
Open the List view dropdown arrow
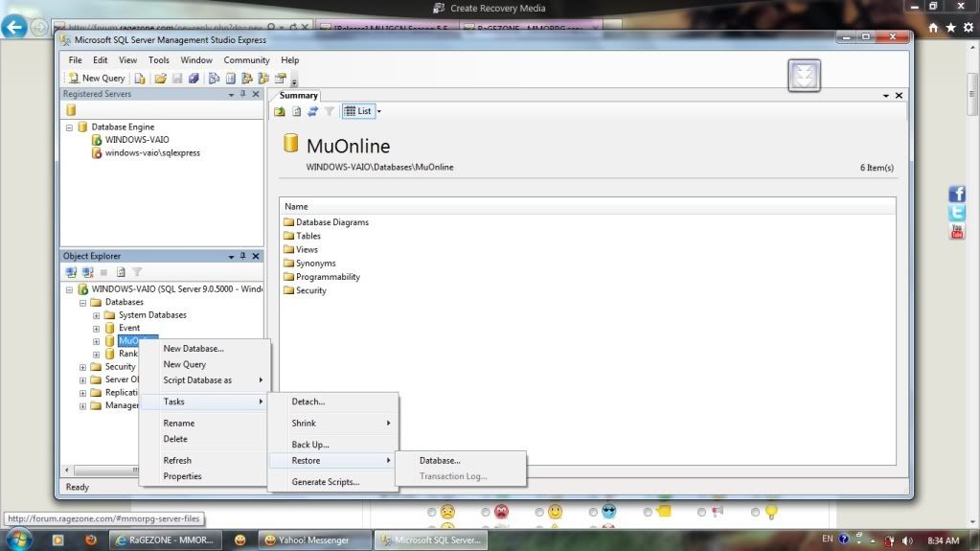(x=379, y=112)
